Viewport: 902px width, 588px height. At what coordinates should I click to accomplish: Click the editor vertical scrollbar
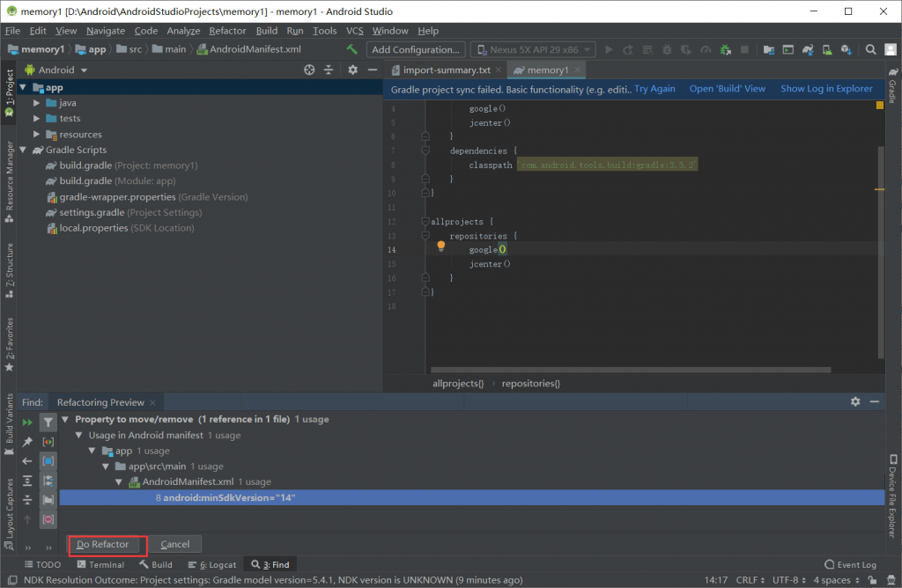pyautogui.click(x=880, y=253)
